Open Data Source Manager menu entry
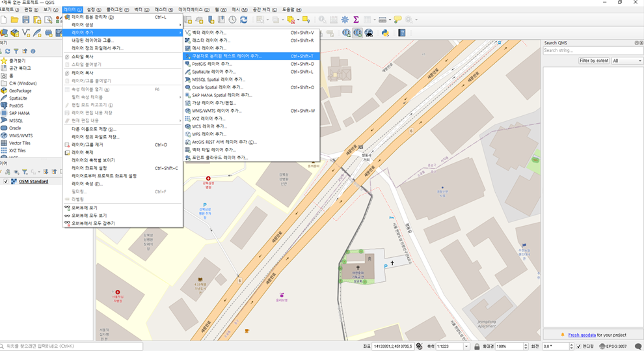The image size is (644, 351). pos(122,17)
